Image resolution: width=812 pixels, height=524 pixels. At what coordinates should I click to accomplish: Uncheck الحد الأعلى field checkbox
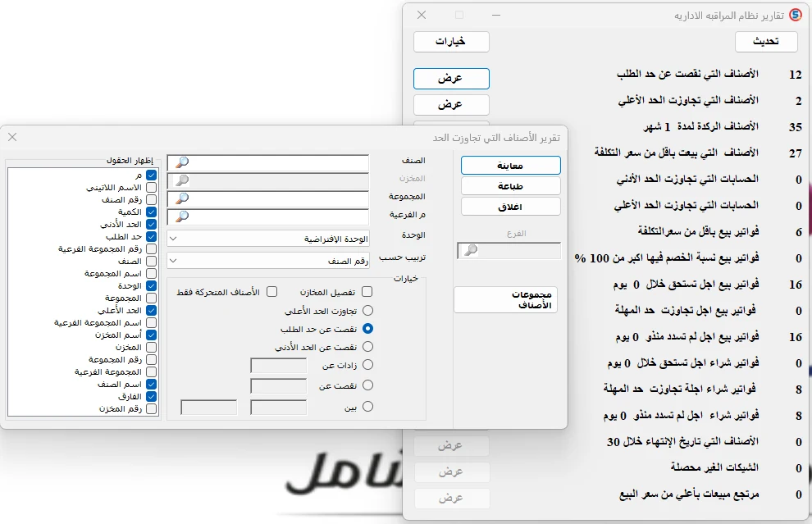pyautogui.click(x=151, y=311)
